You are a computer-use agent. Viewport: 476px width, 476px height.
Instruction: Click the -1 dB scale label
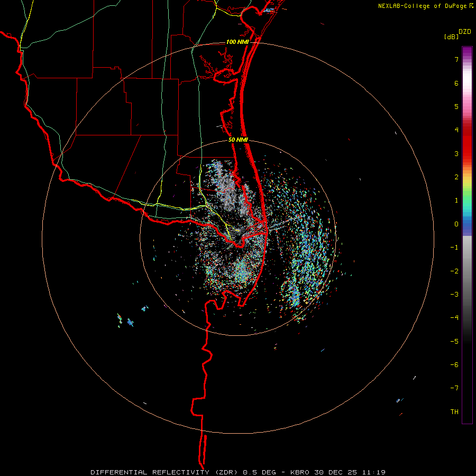tap(454, 248)
